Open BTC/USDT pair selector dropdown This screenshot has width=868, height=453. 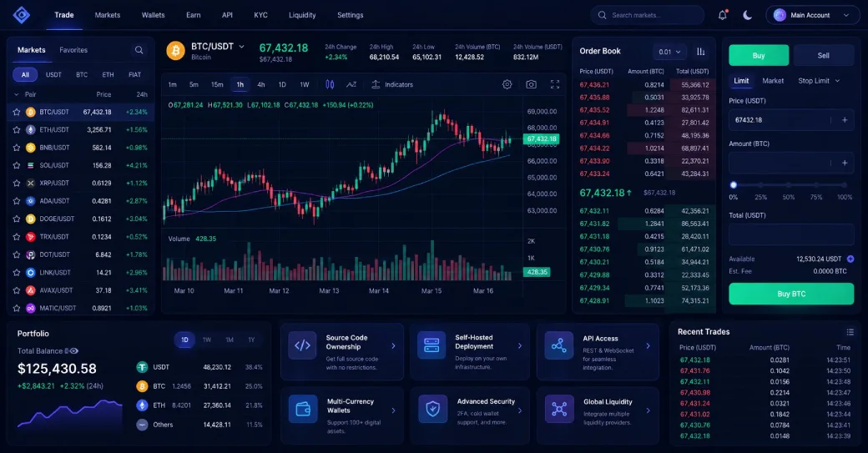[x=241, y=47]
